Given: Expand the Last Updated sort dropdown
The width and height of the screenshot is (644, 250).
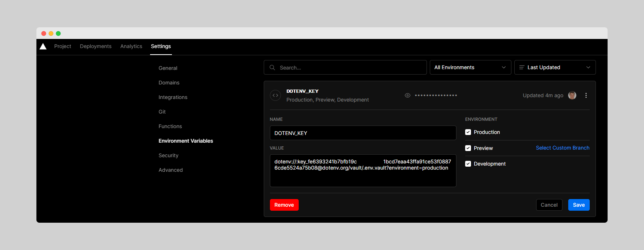Looking at the screenshot, I should coord(555,67).
